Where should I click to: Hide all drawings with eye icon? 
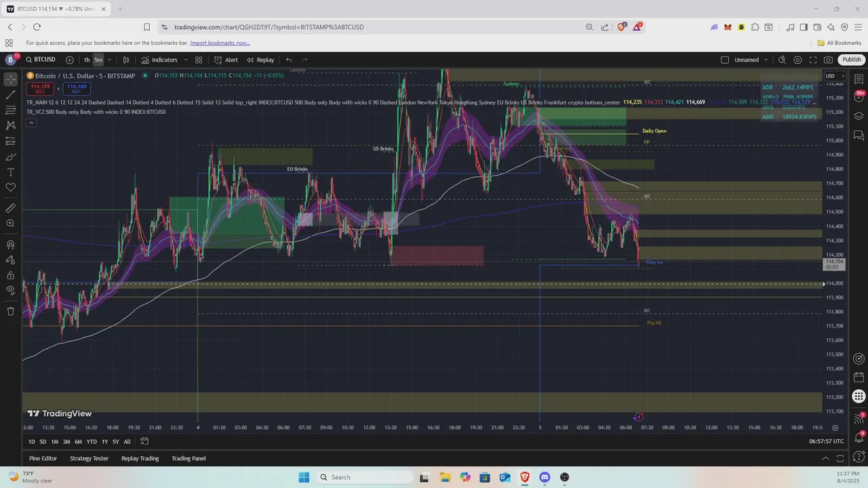[11, 290]
